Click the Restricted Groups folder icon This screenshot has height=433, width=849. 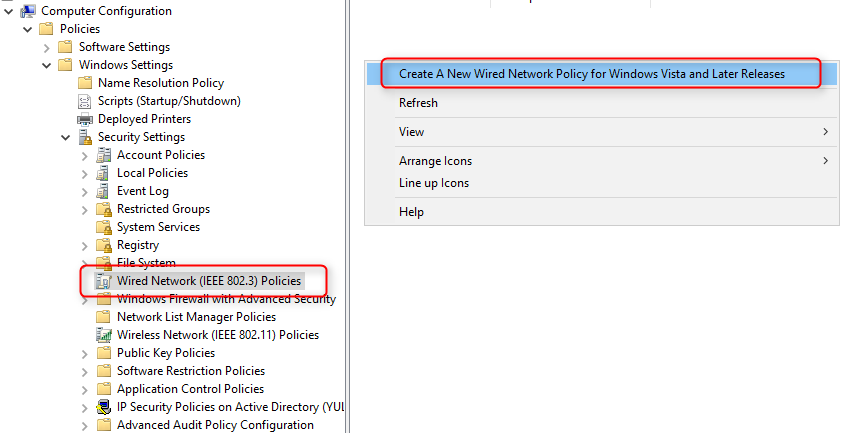(103, 209)
